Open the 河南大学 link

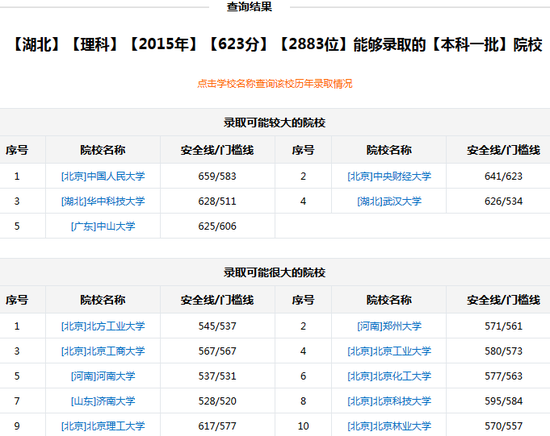click(x=103, y=376)
